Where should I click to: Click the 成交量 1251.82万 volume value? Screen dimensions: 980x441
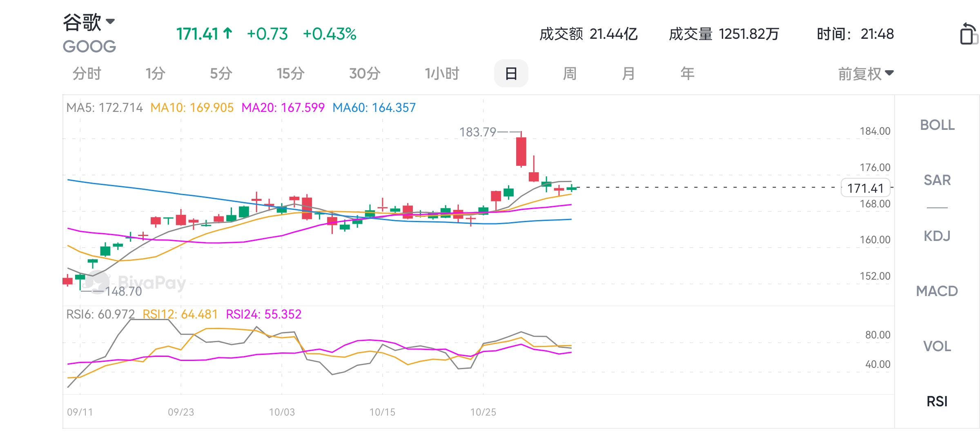(724, 34)
